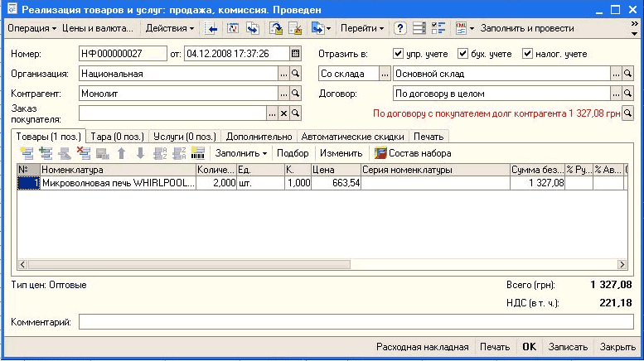Click left arrow of table scrollbar
Image resolution: width=644 pixels, height=361 pixels.
tap(22, 265)
